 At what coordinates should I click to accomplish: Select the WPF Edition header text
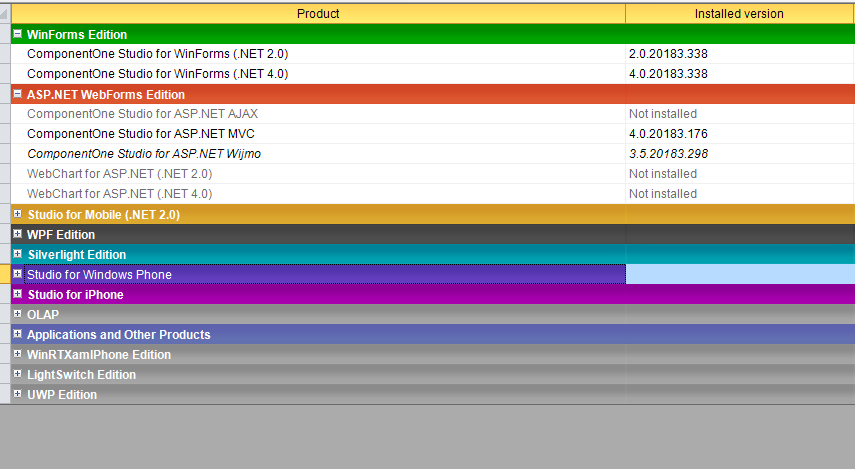tap(61, 234)
